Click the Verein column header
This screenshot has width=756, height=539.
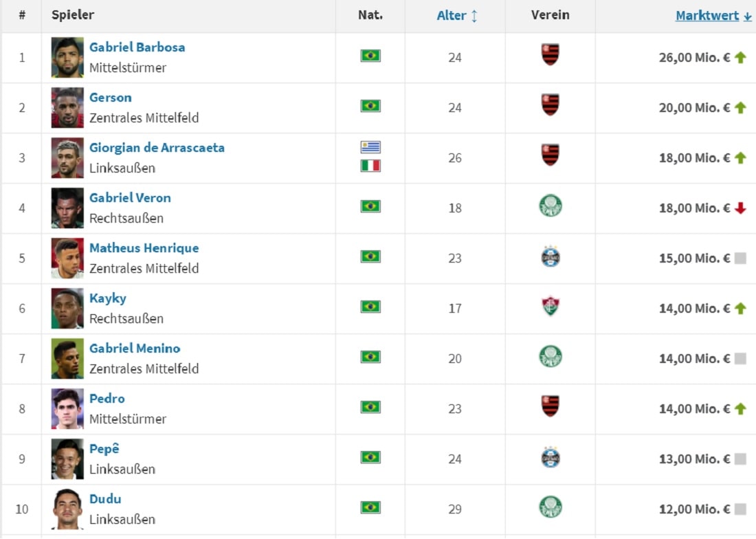[x=551, y=14]
